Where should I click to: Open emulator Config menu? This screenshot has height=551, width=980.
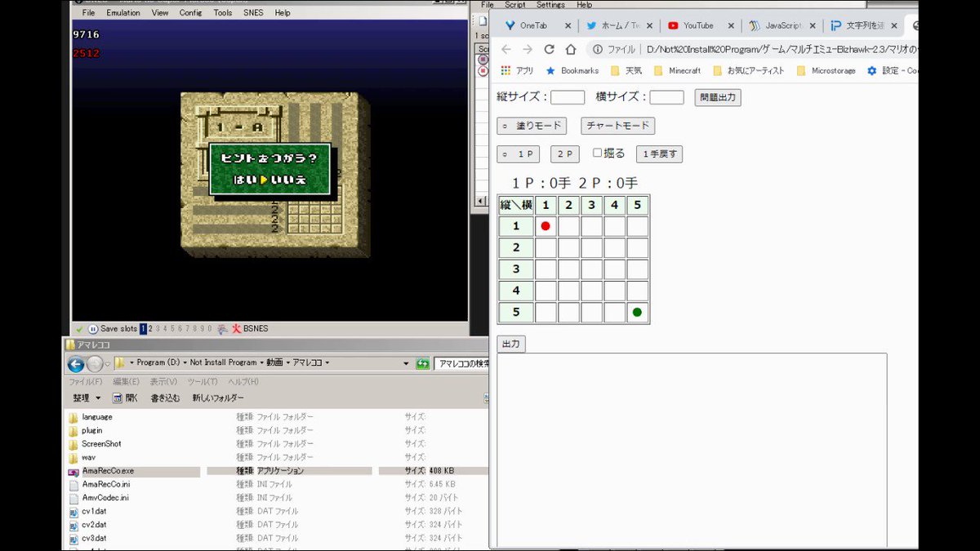click(191, 13)
